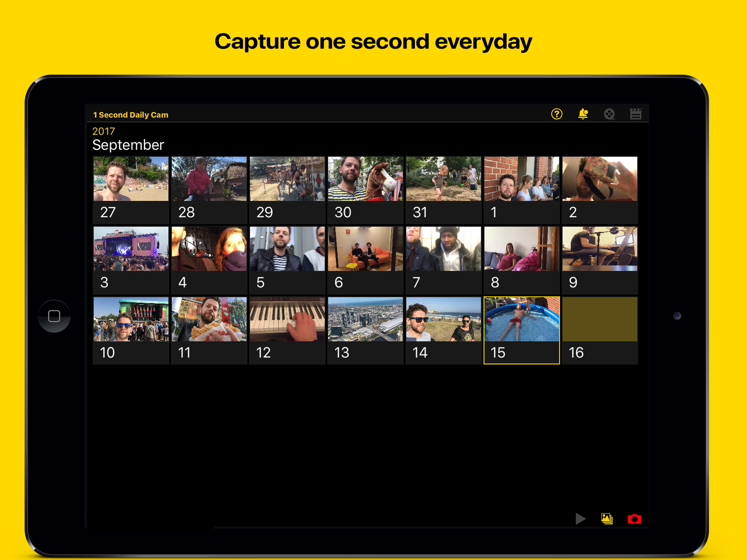Click the 2017 year label
This screenshot has height=560, width=747.
pyautogui.click(x=104, y=131)
